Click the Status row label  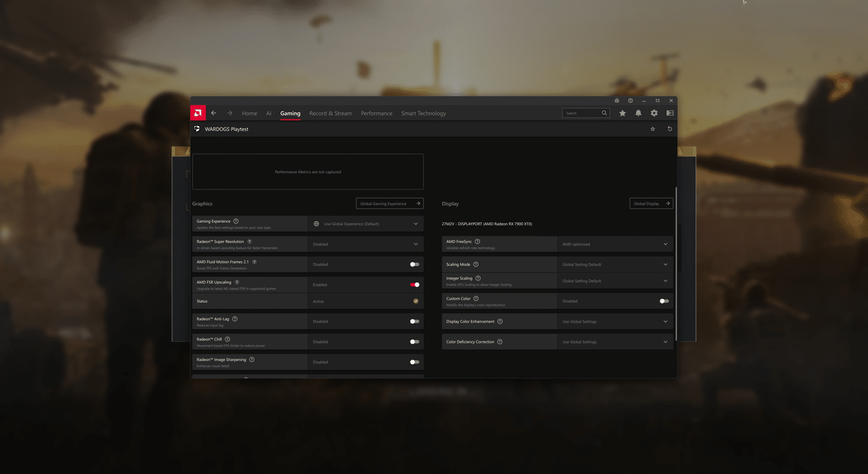(x=202, y=301)
